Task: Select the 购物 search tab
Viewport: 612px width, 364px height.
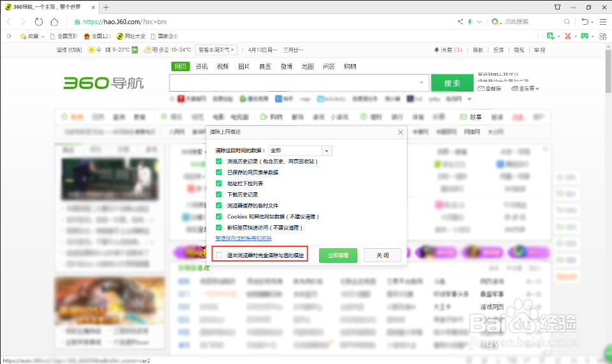Action: pyautogui.click(x=350, y=66)
